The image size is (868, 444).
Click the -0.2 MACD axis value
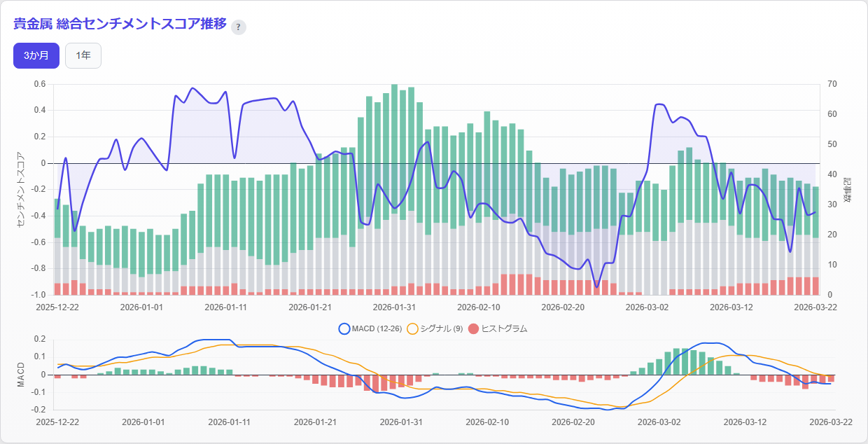[x=38, y=410]
